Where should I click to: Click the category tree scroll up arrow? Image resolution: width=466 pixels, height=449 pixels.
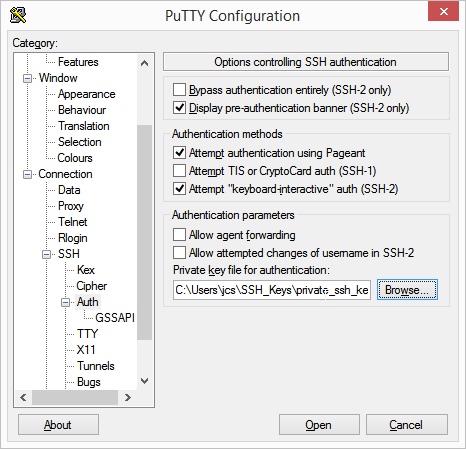click(144, 63)
